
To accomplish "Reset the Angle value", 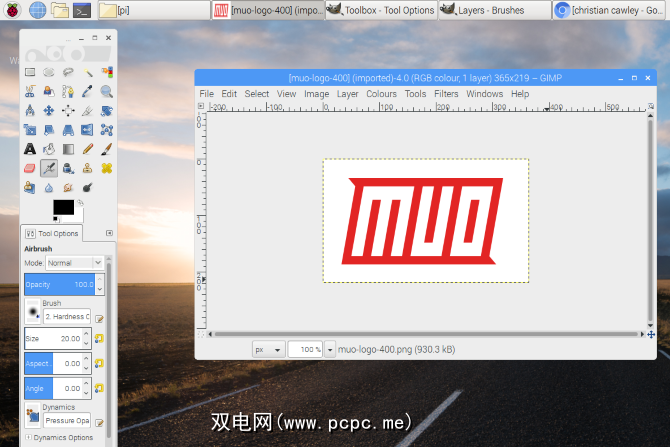I will tap(99, 388).
